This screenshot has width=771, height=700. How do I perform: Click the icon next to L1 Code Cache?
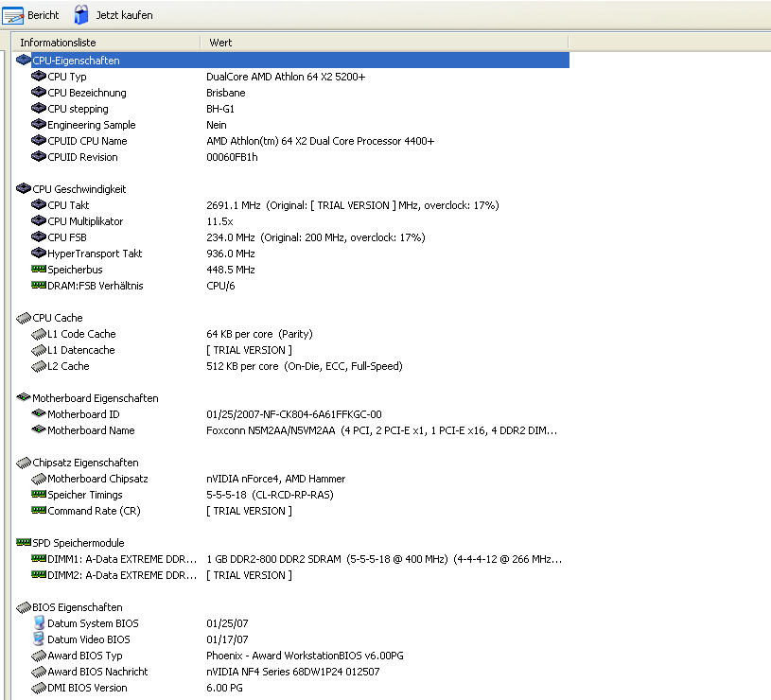point(39,334)
